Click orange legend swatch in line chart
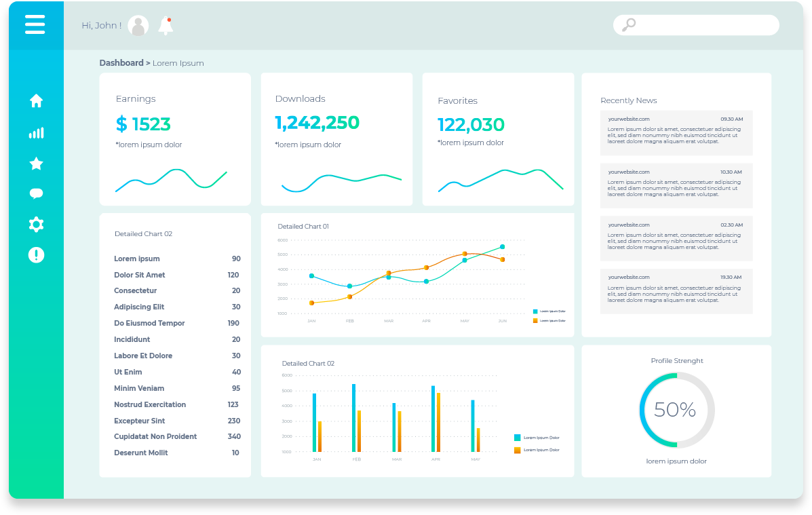Viewport: 812px width, 515px height. (535, 321)
